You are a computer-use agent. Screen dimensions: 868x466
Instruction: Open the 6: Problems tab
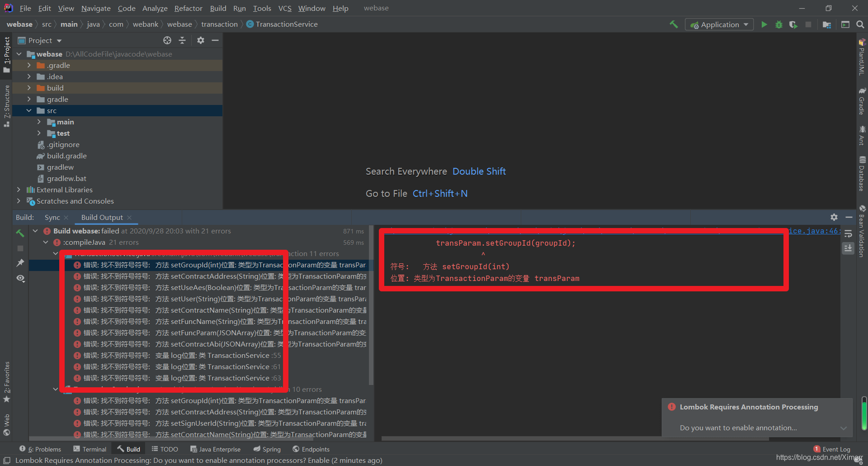(x=40, y=449)
